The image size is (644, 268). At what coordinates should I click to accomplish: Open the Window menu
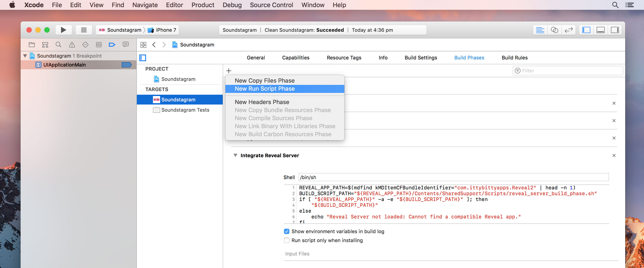tap(313, 5)
